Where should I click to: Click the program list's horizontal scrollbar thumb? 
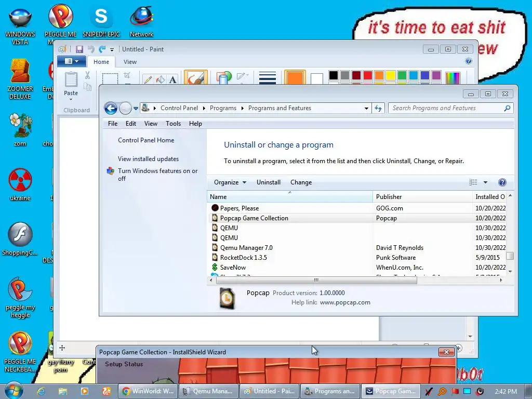tap(316, 280)
